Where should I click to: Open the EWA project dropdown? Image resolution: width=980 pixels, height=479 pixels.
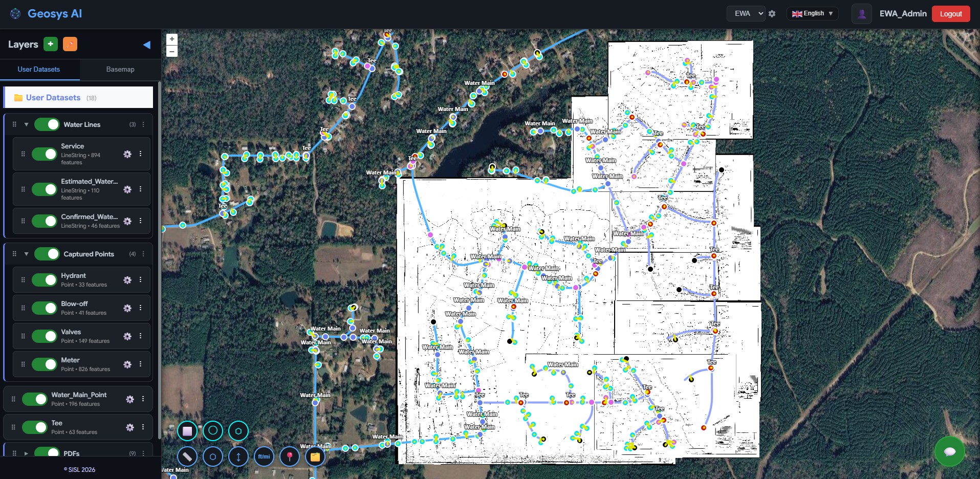pos(746,14)
